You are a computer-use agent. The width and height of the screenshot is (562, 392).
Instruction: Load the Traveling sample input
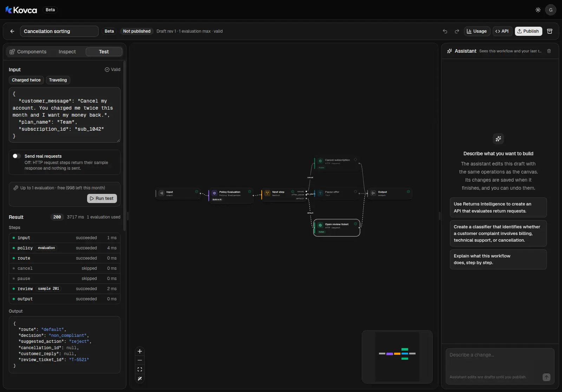(58, 80)
